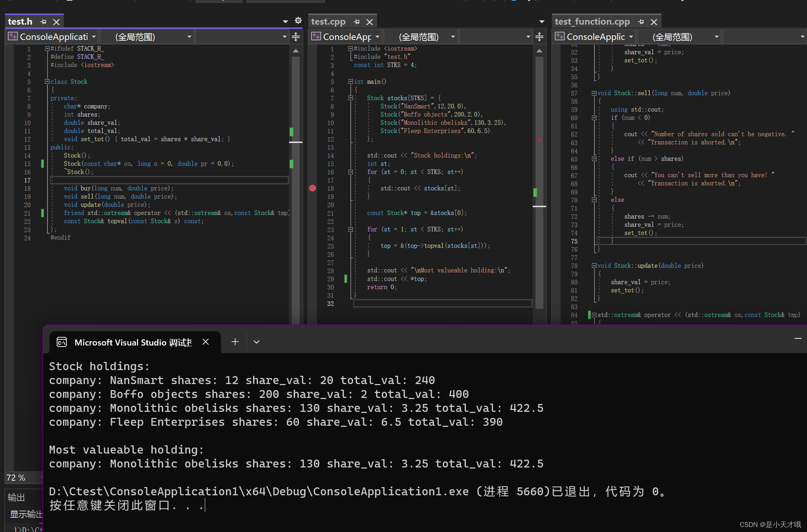
Task: Click 'Most valueable holding:' in console output
Action: pyautogui.click(x=126, y=450)
